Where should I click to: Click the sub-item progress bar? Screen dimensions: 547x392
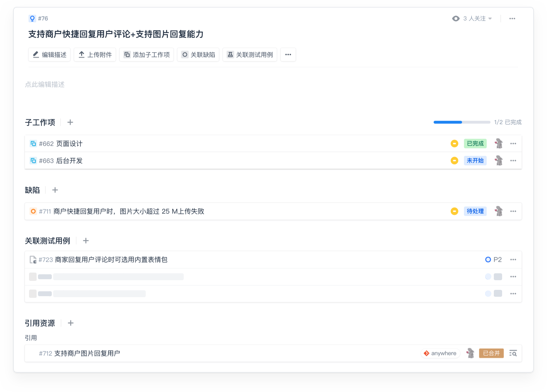click(462, 122)
